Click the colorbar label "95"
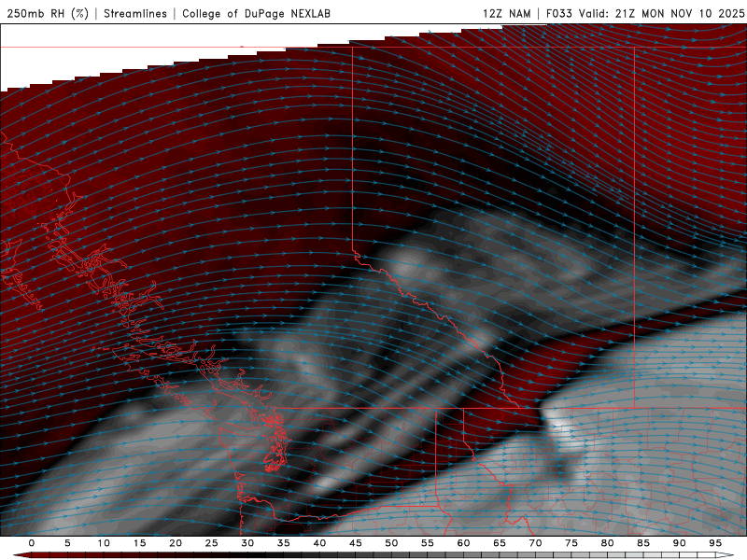The width and height of the screenshot is (747, 560). pyautogui.click(x=715, y=543)
